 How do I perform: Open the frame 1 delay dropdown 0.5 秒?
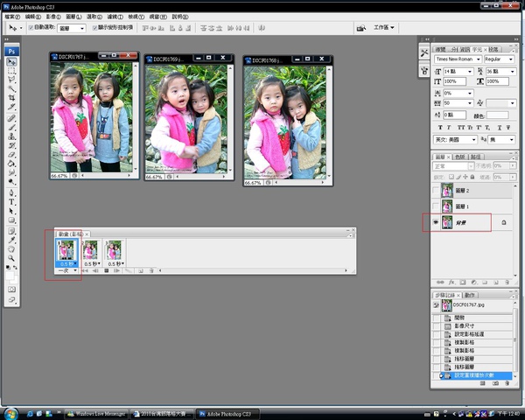[x=68, y=264]
